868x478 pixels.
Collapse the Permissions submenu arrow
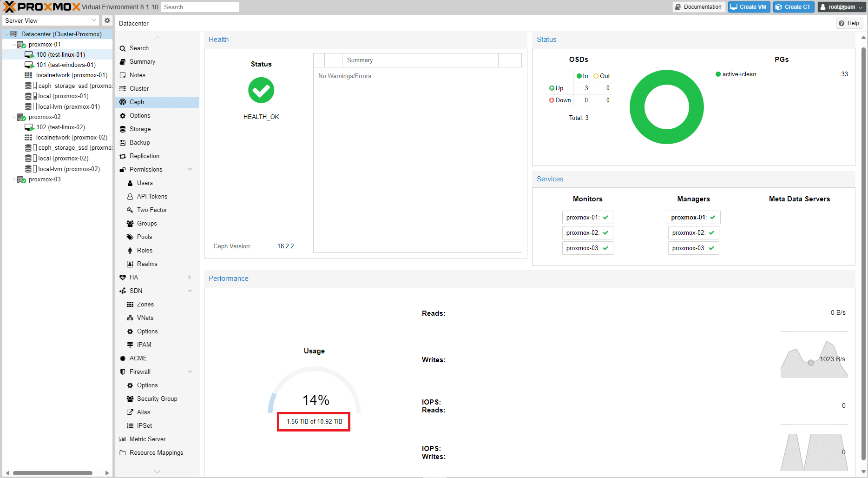pyautogui.click(x=190, y=170)
